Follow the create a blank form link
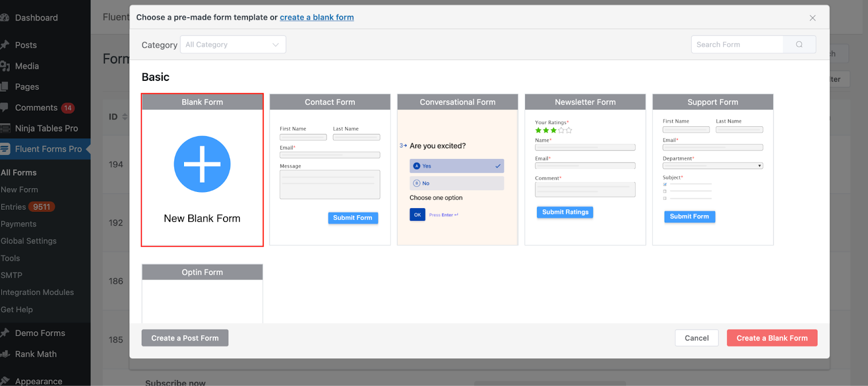 tap(317, 17)
